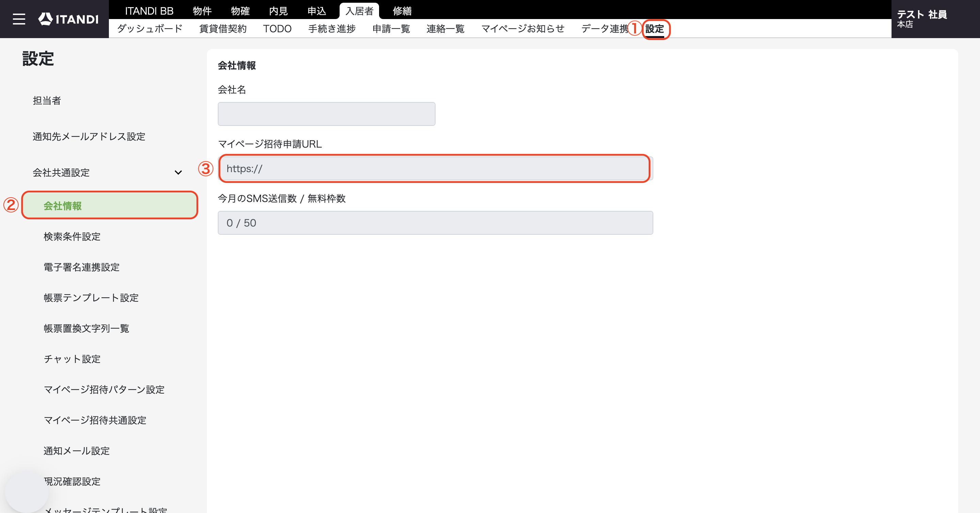This screenshot has width=980, height=513.
Task: Switch to the 物件 tab
Action: (x=202, y=11)
